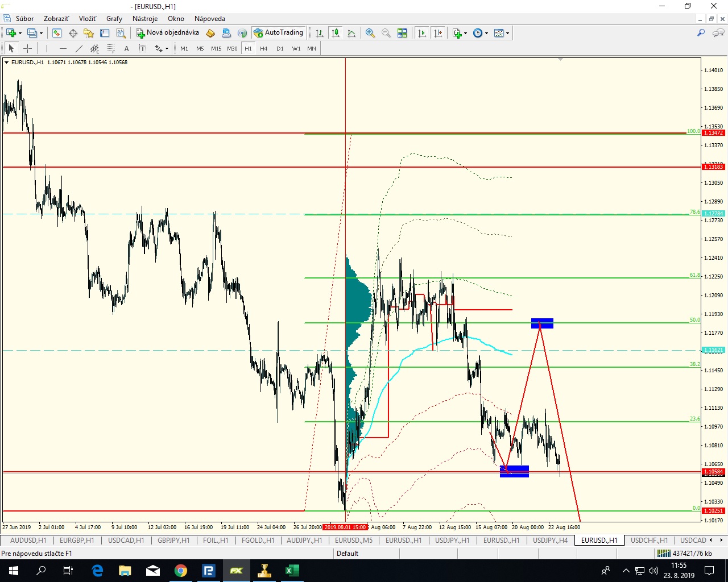Switch timeframe to M30
The width and height of the screenshot is (728, 582).
click(232, 48)
